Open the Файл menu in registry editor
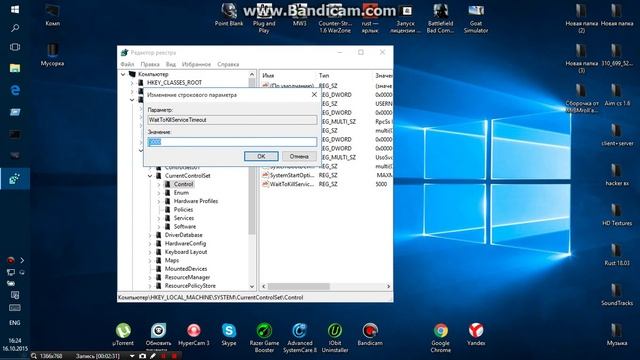This screenshot has width=640, height=360. pos(127,64)
